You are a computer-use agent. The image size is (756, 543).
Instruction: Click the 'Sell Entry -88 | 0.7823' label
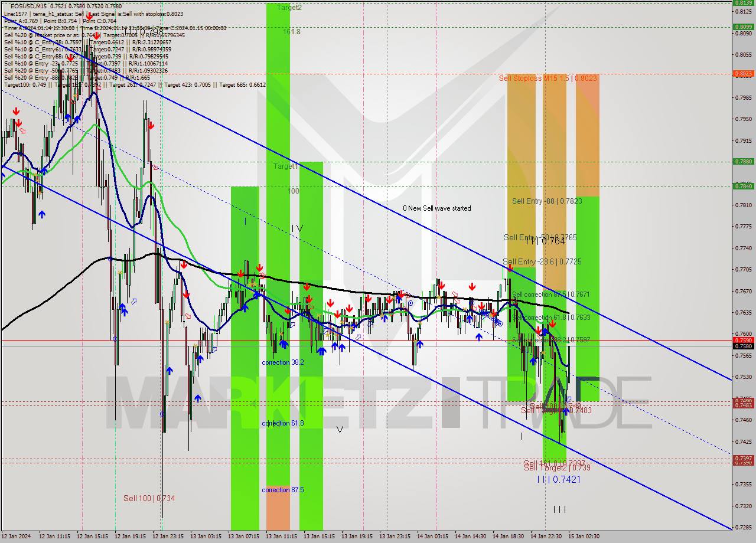(x=547, y=201)
